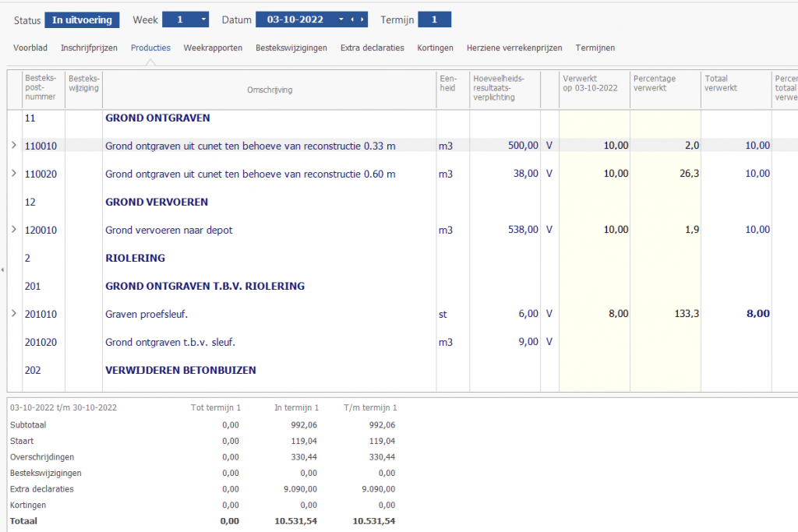
Task: Click the Termijn field showing 1
Action: pyautogui.click(x=434, y=19)
